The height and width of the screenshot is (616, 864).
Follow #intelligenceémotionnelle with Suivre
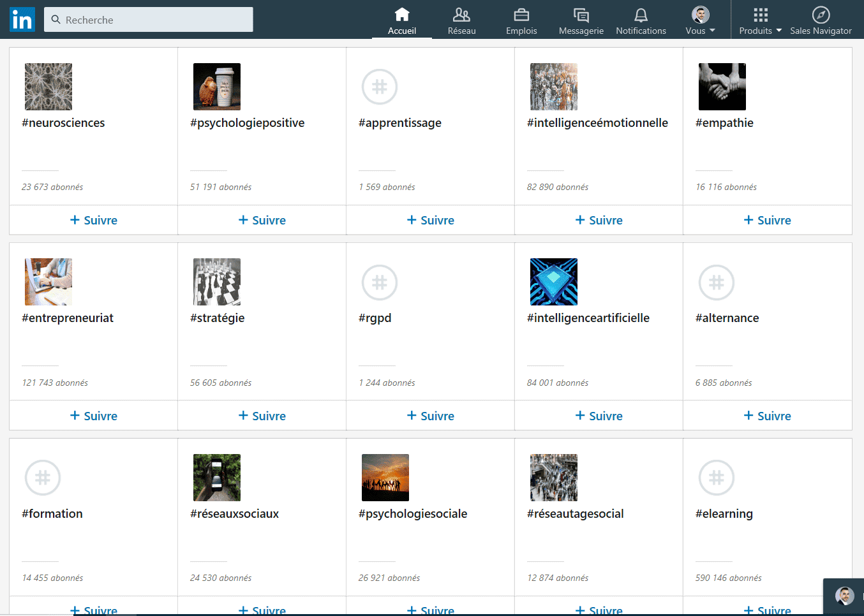click(x=599, y=220)
